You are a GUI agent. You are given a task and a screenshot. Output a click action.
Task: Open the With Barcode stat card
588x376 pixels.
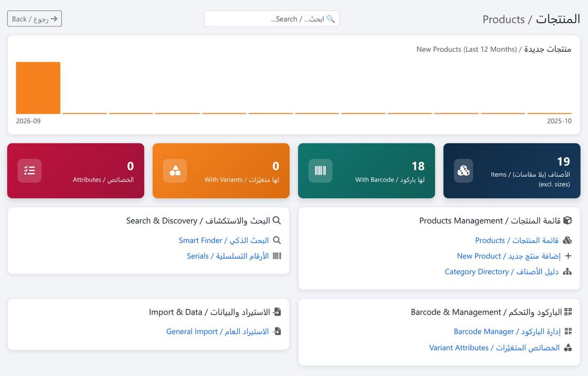point(366,171)
